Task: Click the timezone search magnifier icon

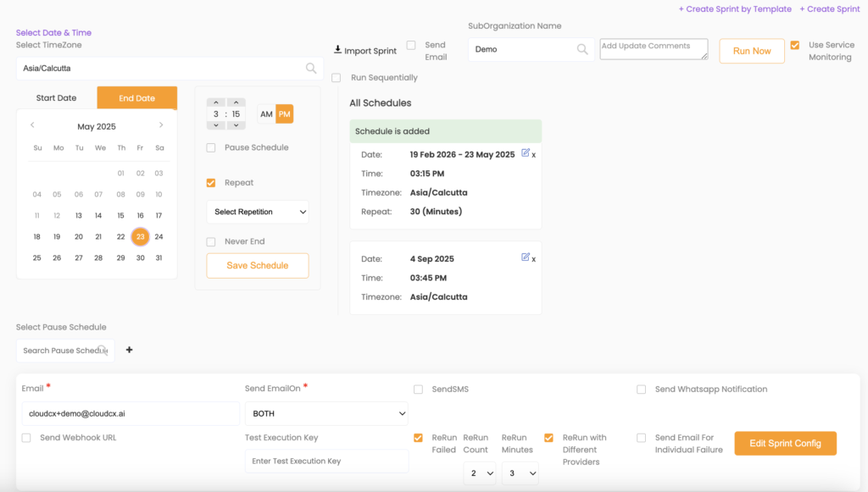Action: point(311,69)
